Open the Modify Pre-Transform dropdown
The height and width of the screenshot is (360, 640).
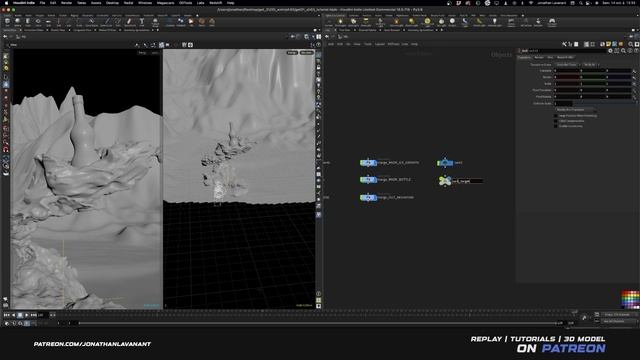pyautogui.click(x=575, y=110)
